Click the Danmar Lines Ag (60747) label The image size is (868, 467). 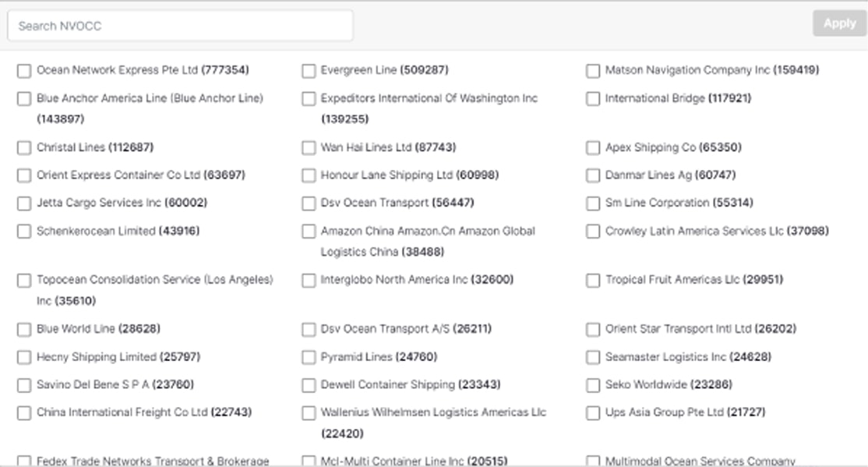(x=670, y=175)
